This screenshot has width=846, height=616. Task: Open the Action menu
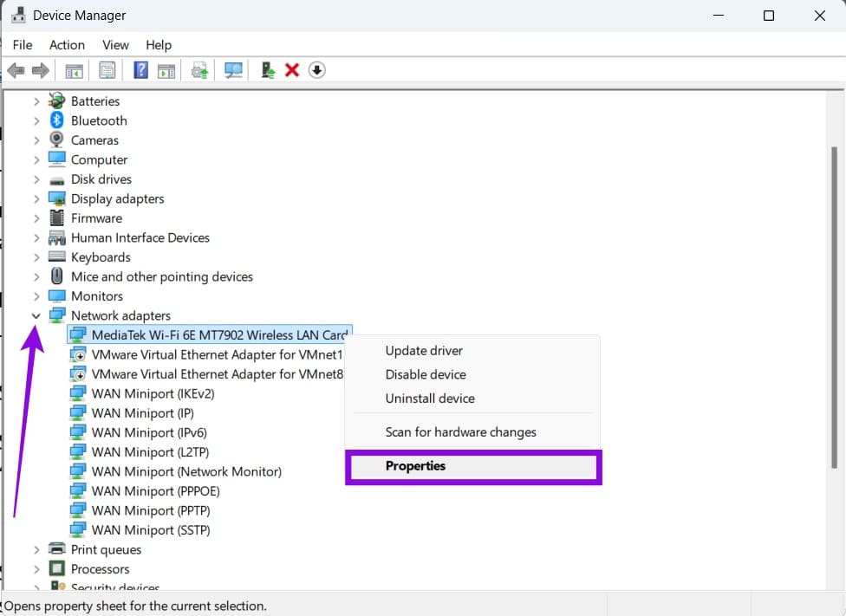click(67, 45)
